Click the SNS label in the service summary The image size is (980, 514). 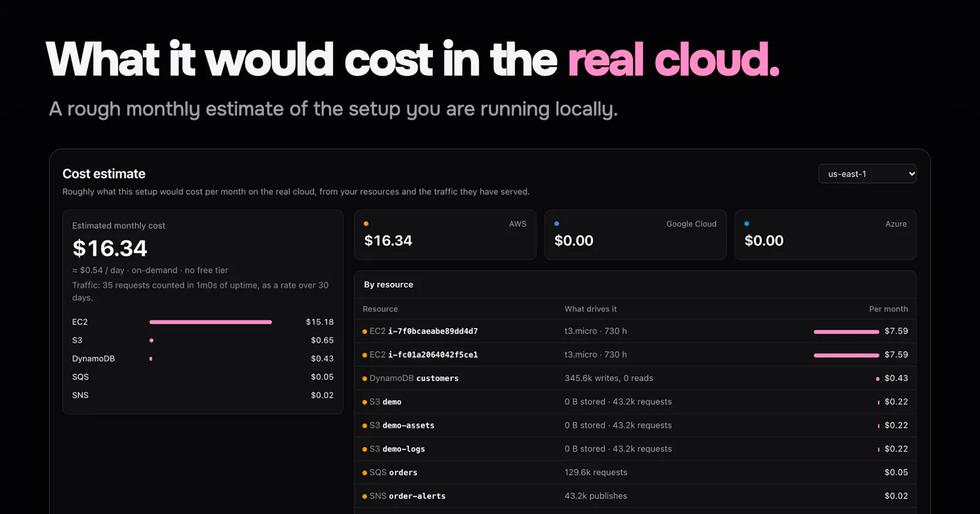click(x=80, y=395)
